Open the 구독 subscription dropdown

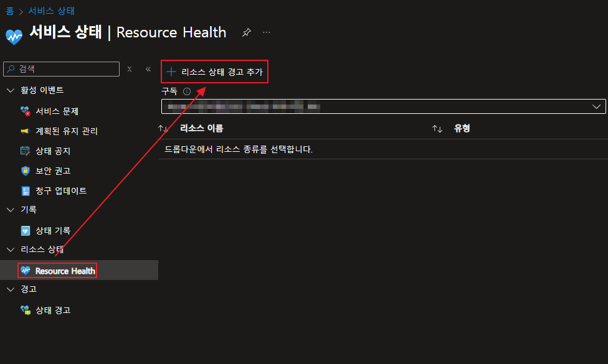click(x=384, y=106)
